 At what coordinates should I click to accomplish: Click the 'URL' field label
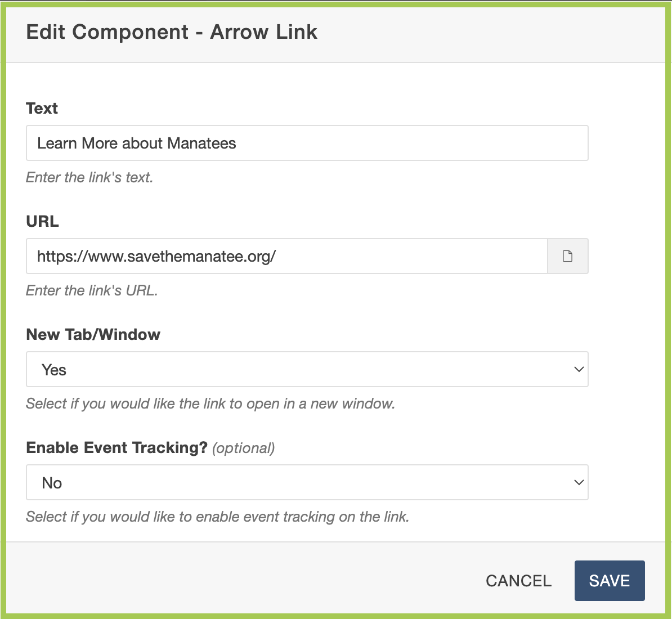[43, 221]
